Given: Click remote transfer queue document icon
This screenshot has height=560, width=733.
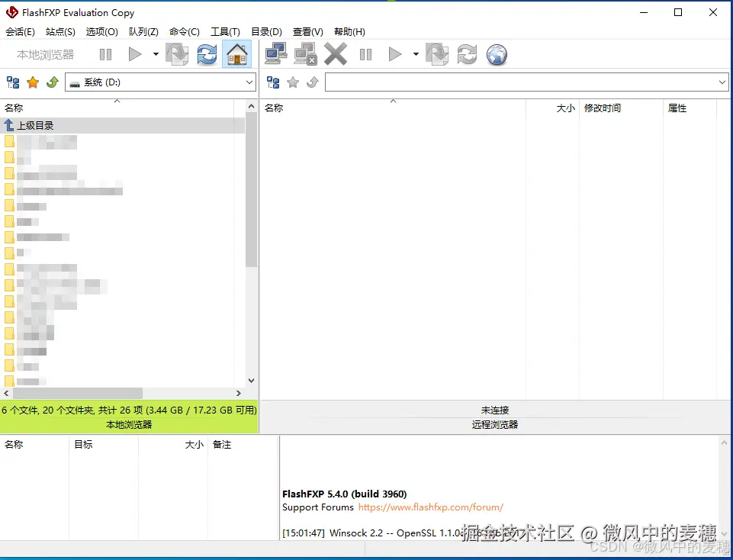Looking at the screenshot, I should pos(437,54).
